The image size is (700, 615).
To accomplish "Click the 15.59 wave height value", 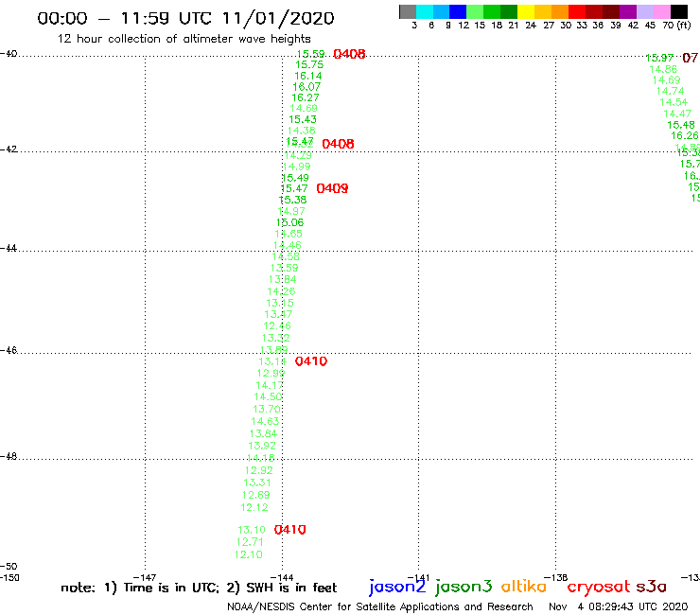I will (310, 54).
